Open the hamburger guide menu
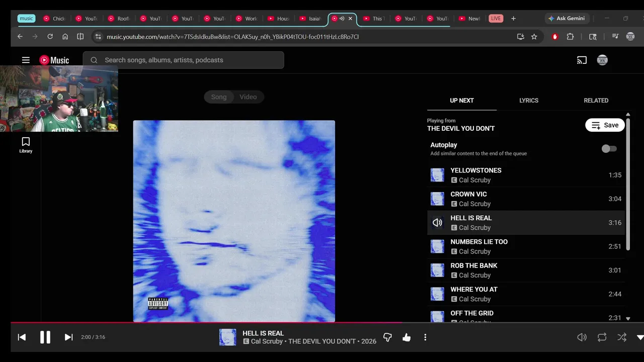Viewport: 644px width, 362px height. click(x=26, y=60)
